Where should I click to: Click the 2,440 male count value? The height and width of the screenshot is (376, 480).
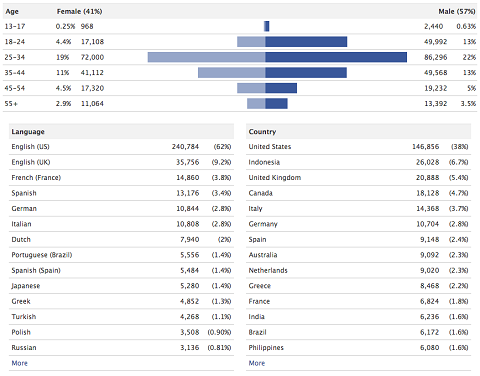[434, 26]
